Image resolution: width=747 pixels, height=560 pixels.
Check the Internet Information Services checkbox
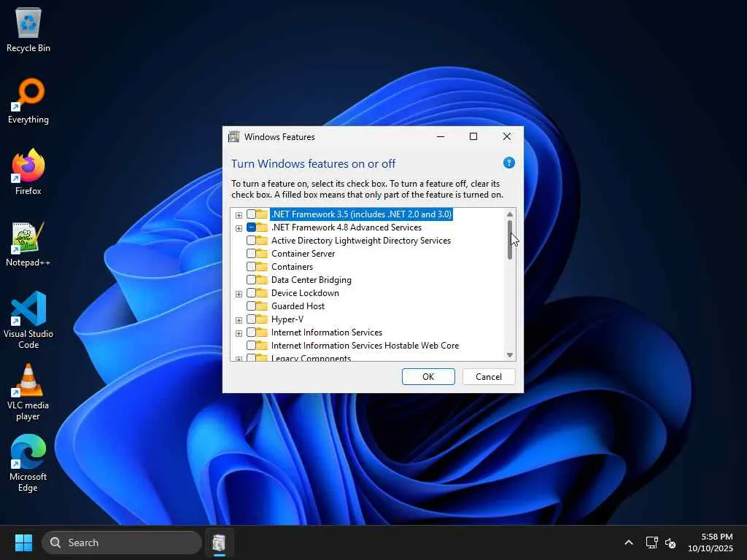tap(251, 332)
